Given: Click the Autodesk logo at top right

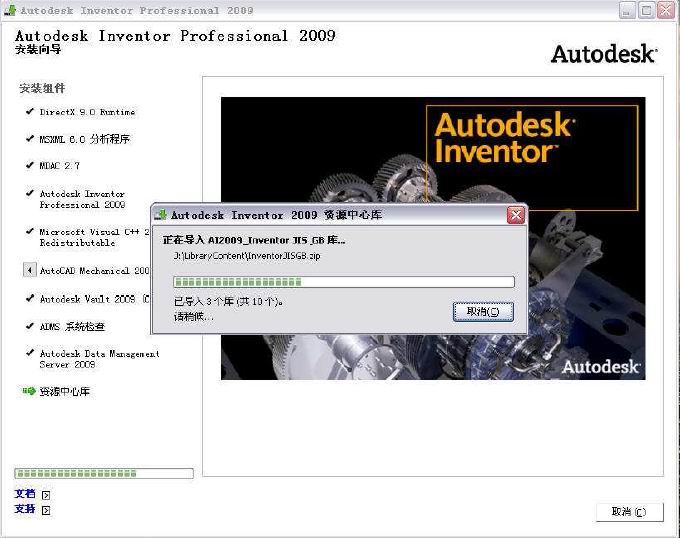Looking at the screenshot, I should pos(604,54).
